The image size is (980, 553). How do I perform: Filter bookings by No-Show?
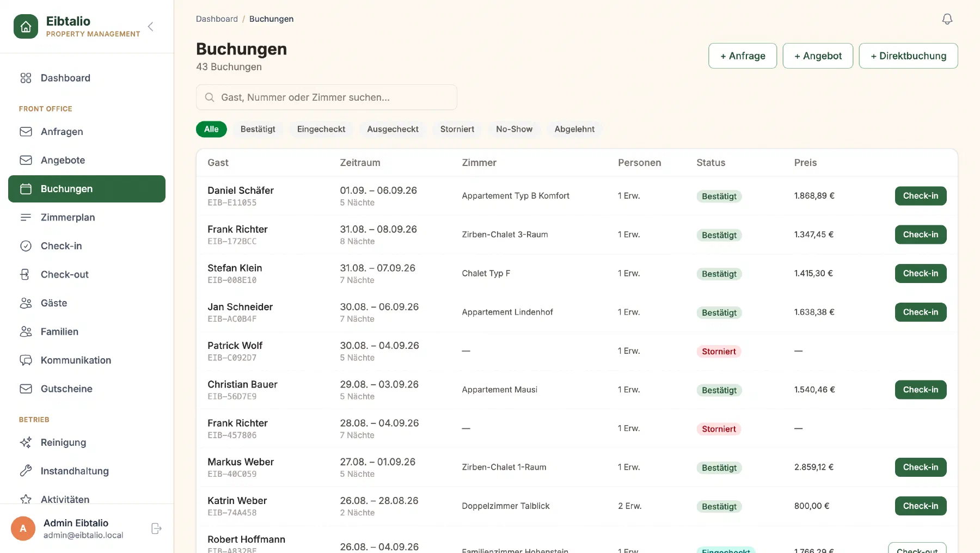pos(514,129)
